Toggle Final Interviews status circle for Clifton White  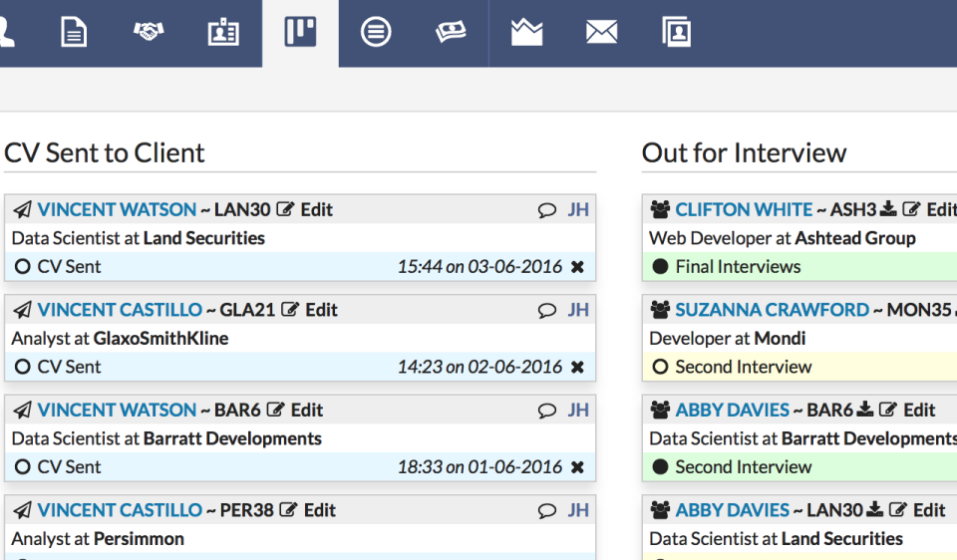[x=659, y=267]
